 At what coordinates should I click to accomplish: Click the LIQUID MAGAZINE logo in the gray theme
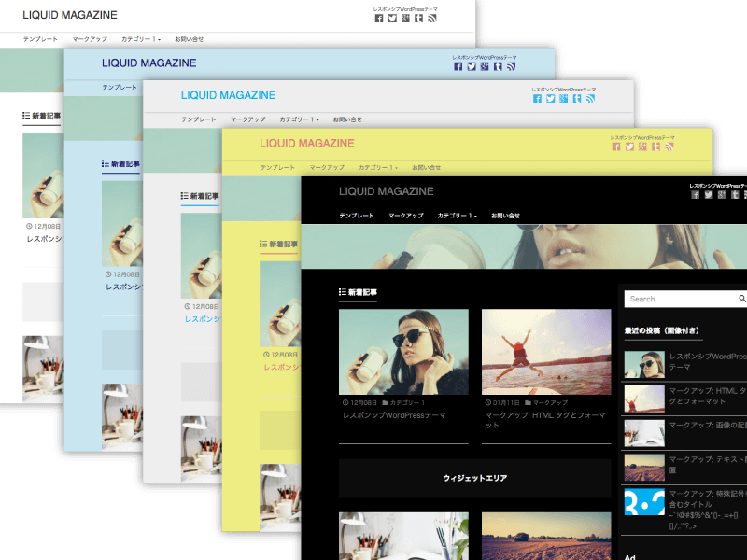[228, 95]
